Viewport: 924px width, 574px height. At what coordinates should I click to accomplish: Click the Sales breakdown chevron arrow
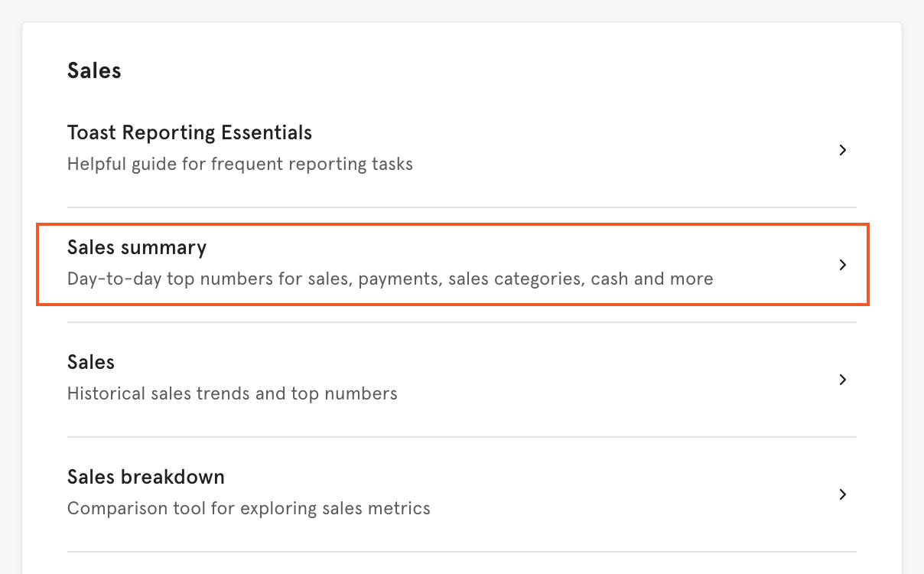[842, 494]
